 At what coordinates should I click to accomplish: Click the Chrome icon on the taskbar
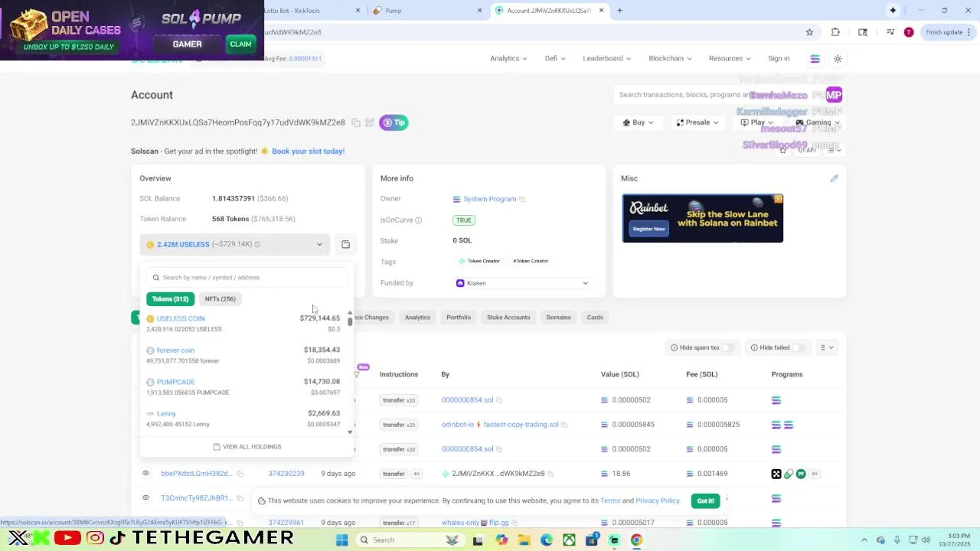coord(636,540)
